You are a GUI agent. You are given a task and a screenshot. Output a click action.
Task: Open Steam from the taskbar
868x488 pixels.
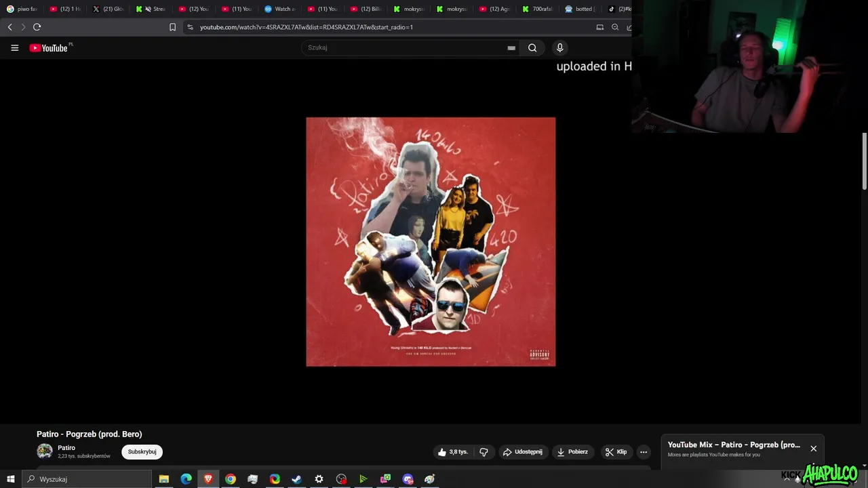tap(296, 479)
